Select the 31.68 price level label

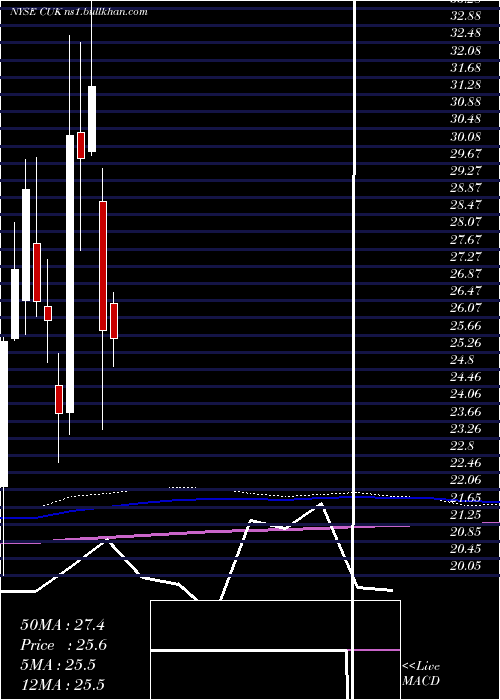[x=465, y=67]
